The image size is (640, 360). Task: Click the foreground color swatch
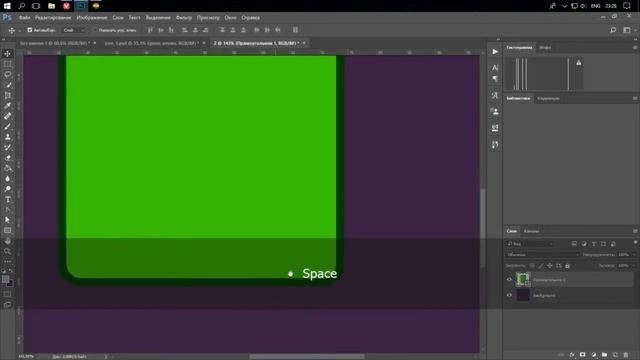[x=5, y=279]
